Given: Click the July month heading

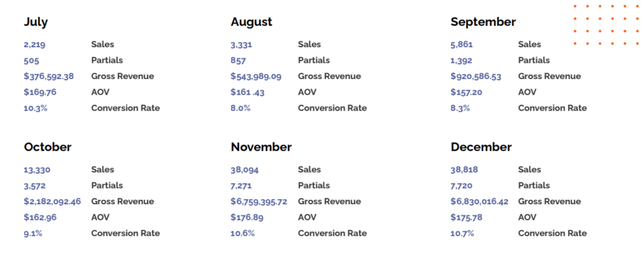Looking at the screenshot, I should pyautogui.click(x=36, y=22).
